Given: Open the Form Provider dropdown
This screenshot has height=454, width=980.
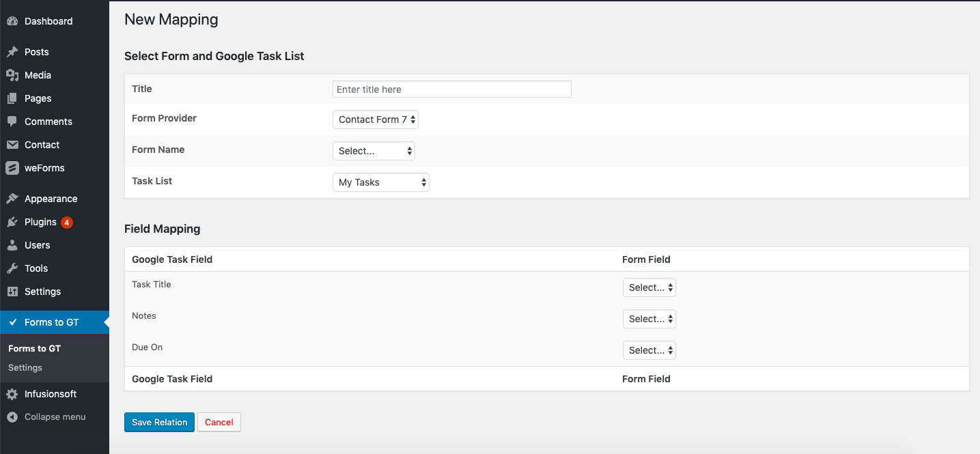Looking at the screenshot, I should [x=376, y=119].
